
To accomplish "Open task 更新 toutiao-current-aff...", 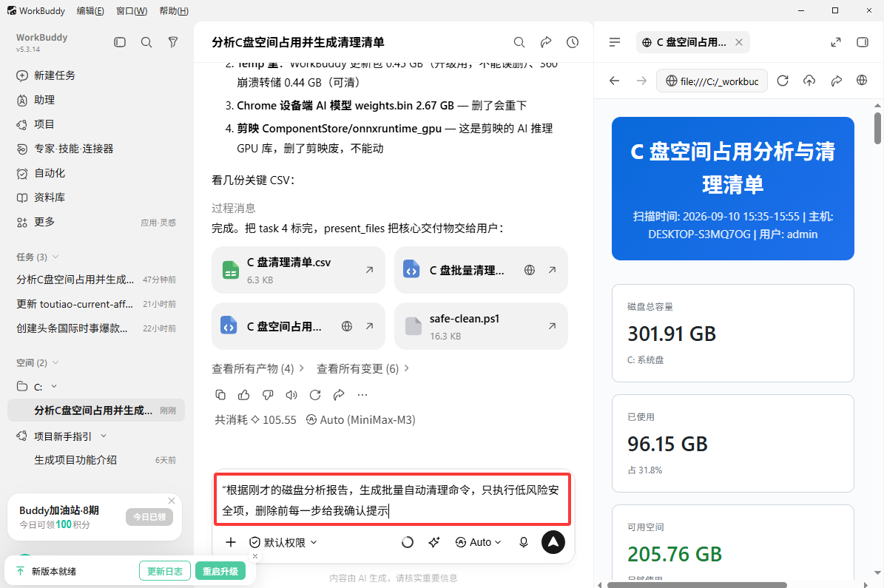I will 96,304.
